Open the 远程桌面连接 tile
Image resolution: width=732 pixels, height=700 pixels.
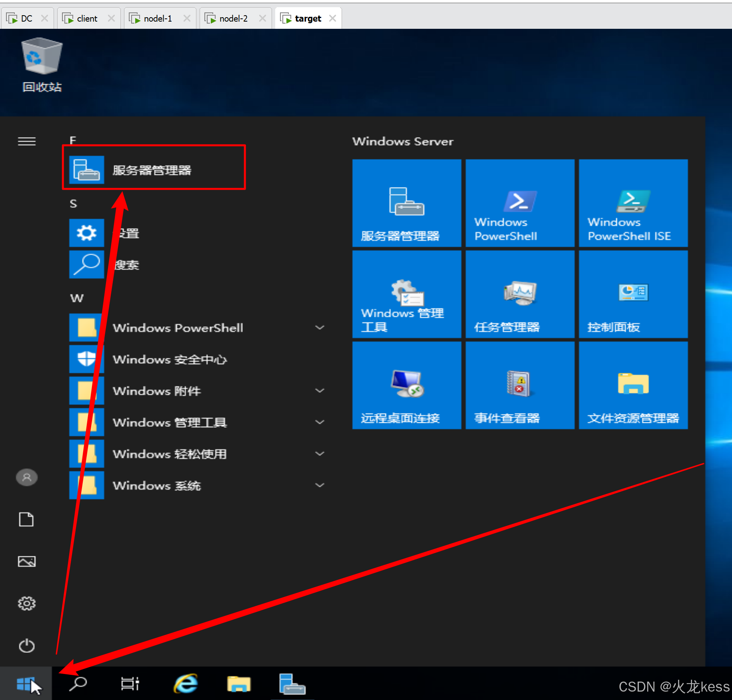pos(406,385)
